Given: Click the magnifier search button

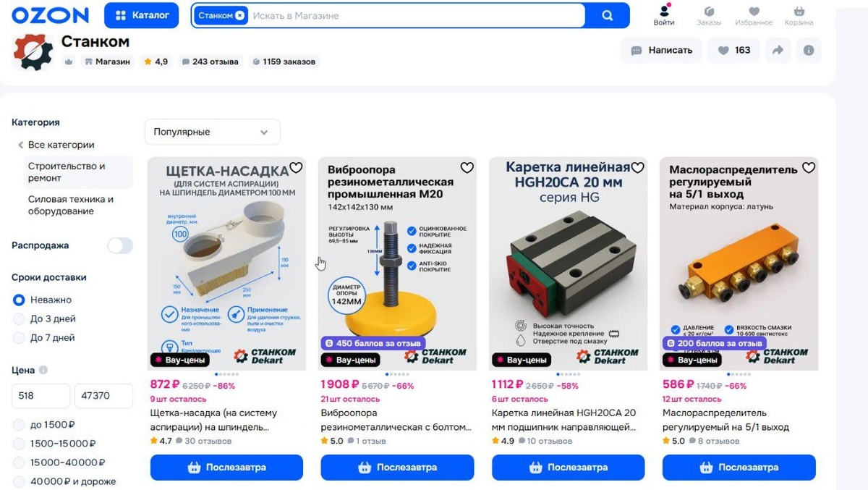Looking at the screenshot, I should point(607,15).
